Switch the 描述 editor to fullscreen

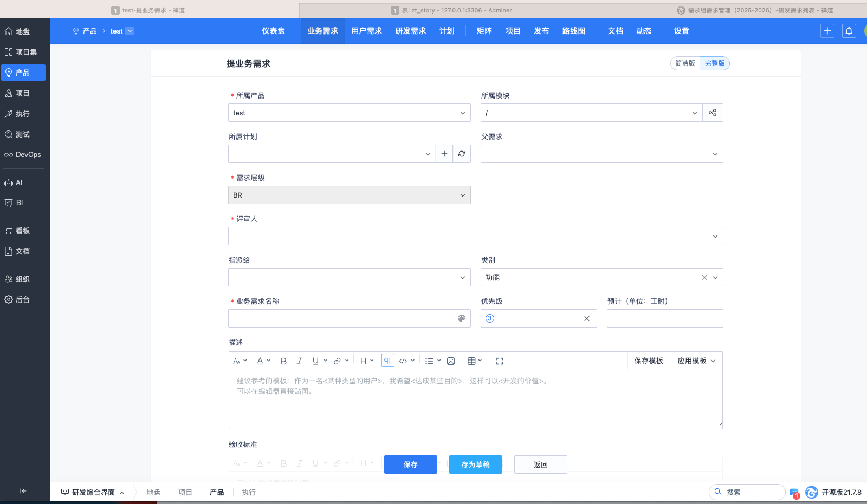500,361
